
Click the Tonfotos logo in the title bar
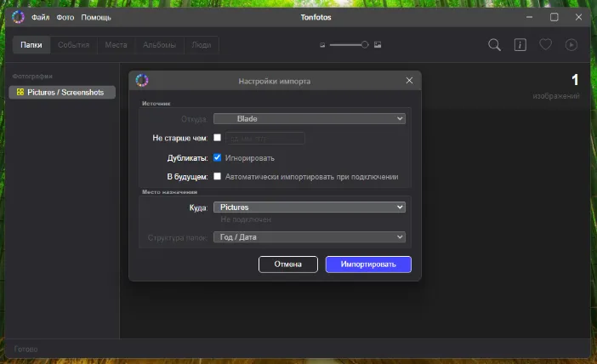click(18, 17)
